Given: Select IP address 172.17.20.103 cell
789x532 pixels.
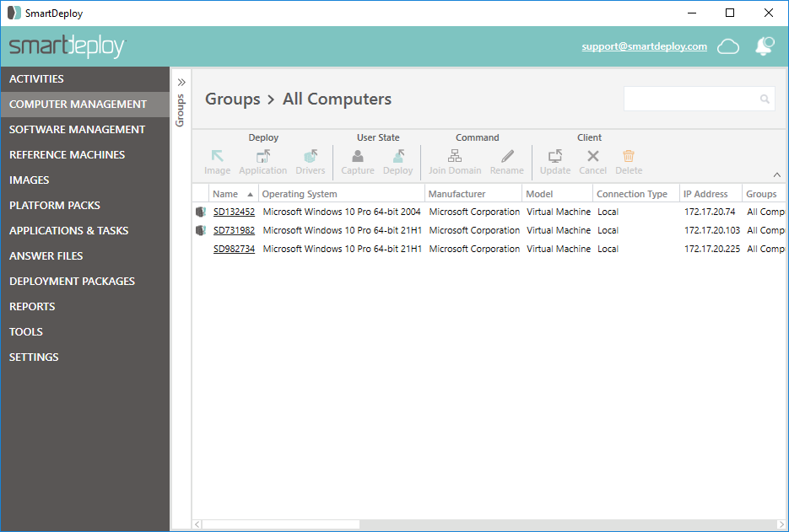Looking at the screenshot, I should (712, 230).
